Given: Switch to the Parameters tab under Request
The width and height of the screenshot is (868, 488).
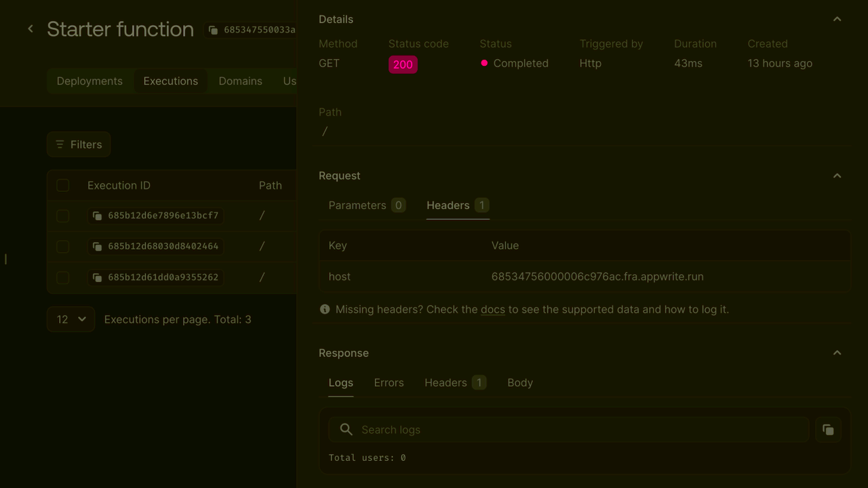Looking at the screenshot, I should (x=359, y=205).
